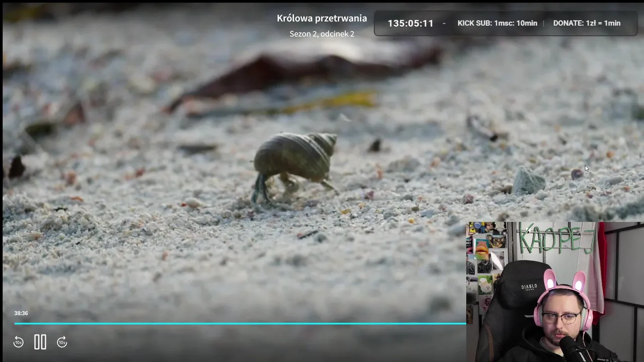Viewport: 644px width, 362px height.
Task: Click the 135:05:11 stream timer
Action: tap(411, 23)
